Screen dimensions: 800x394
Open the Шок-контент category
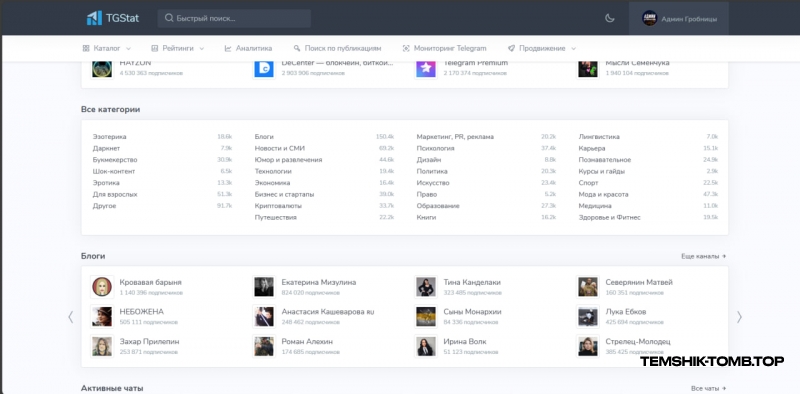pos(114,171)
